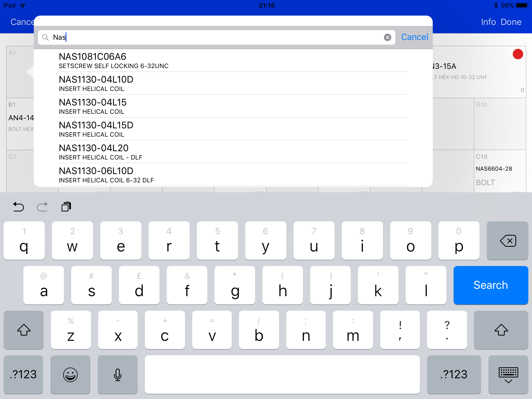Image resolution: width=532 pixels, height=399 pixels.
Task: Tap Done in the top bar
Action: click(x=511, y=22)
